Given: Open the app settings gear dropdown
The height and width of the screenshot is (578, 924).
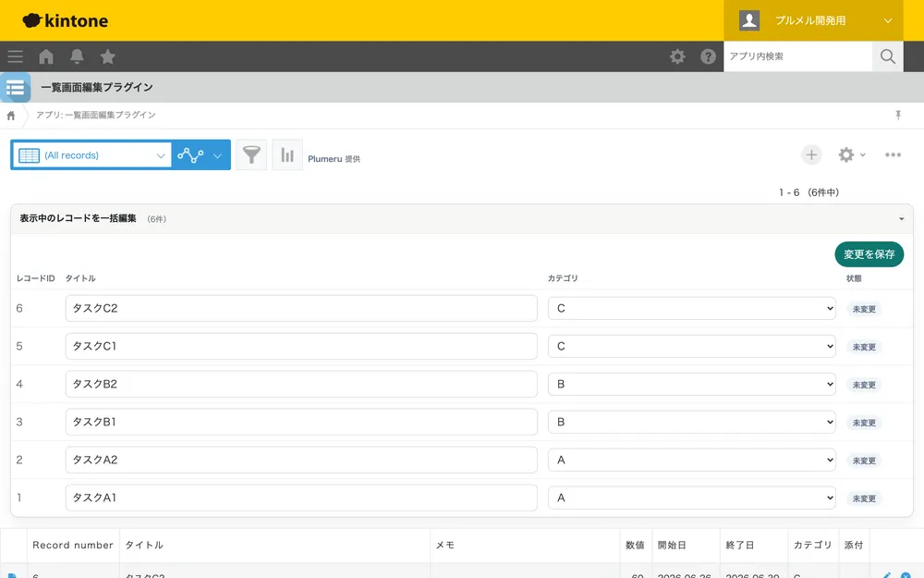Looking at the screenshot, I should (x=852, y=155).
